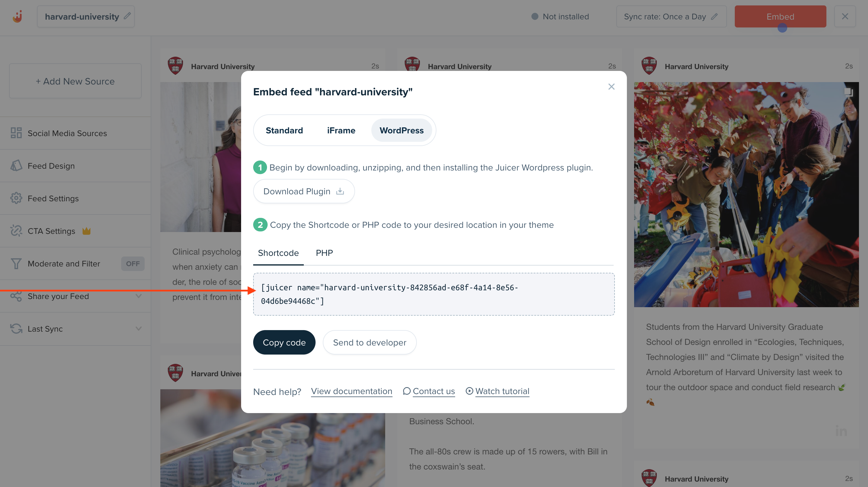Open Feed Design from the sidebar icon

(x=16, y=165)
